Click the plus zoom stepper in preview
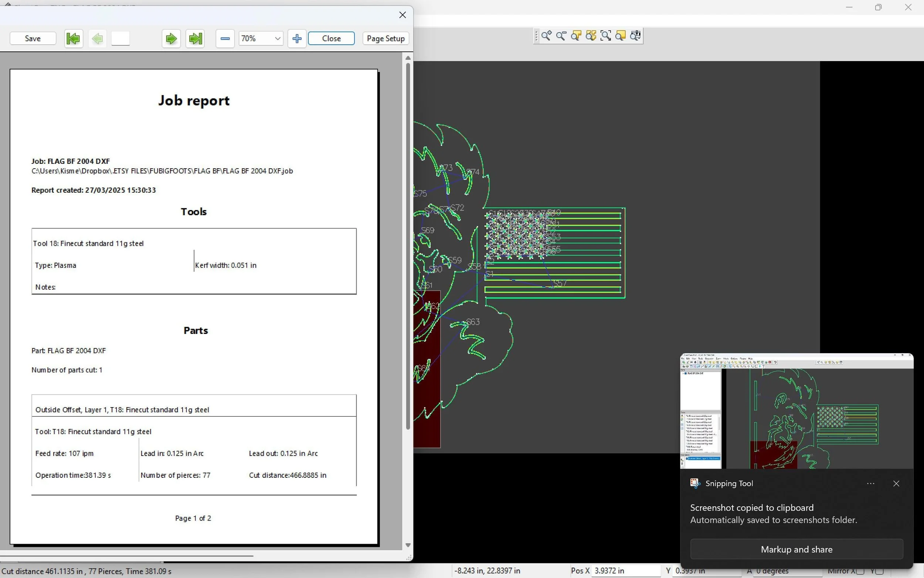Viewport: 924px width, 578px height. point(297,38)
